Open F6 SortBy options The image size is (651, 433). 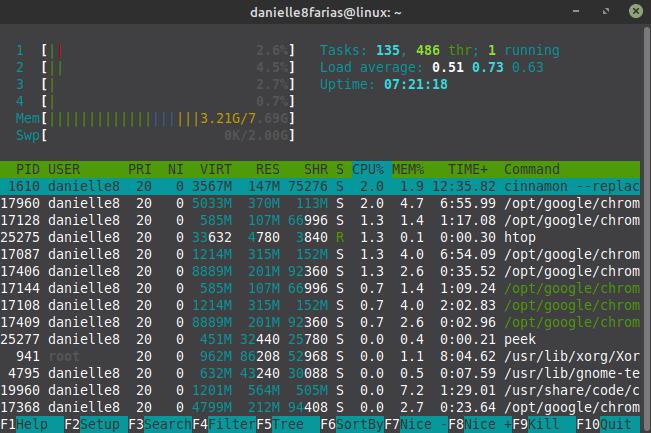point(352,424)
